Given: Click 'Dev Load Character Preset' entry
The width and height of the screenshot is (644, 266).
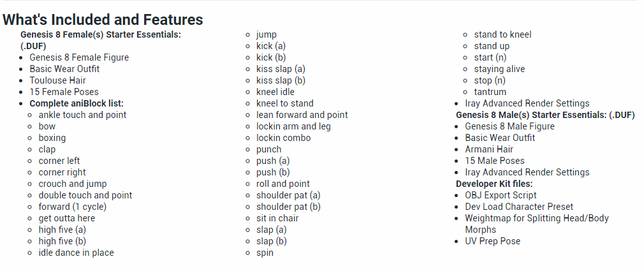Looking at the screenshot, I should (519, 207).
